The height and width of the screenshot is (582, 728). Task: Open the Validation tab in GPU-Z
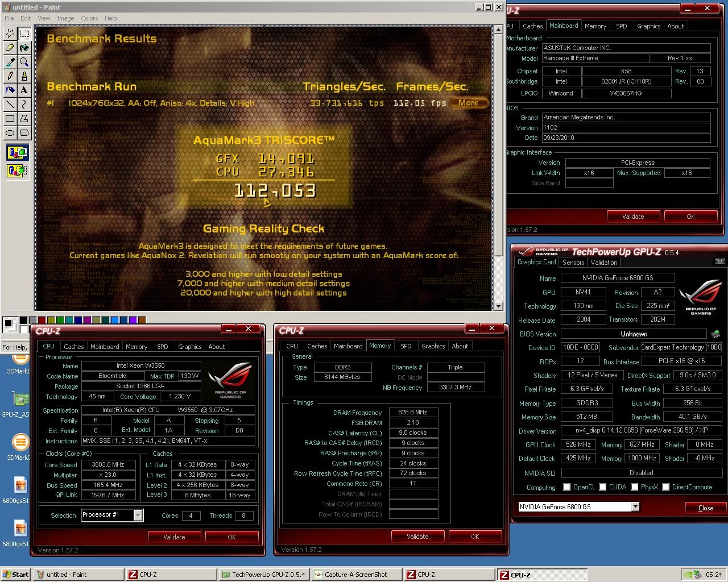click(x=604, y=263)
